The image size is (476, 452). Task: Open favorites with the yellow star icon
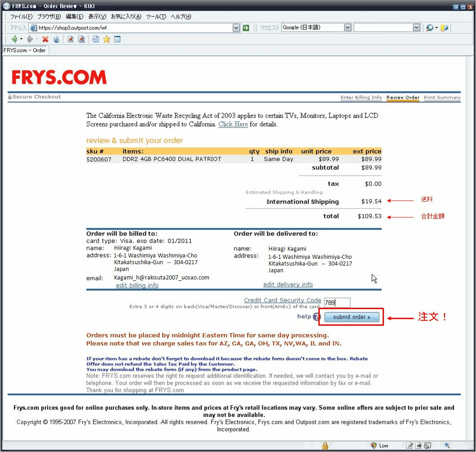(106, 39)
